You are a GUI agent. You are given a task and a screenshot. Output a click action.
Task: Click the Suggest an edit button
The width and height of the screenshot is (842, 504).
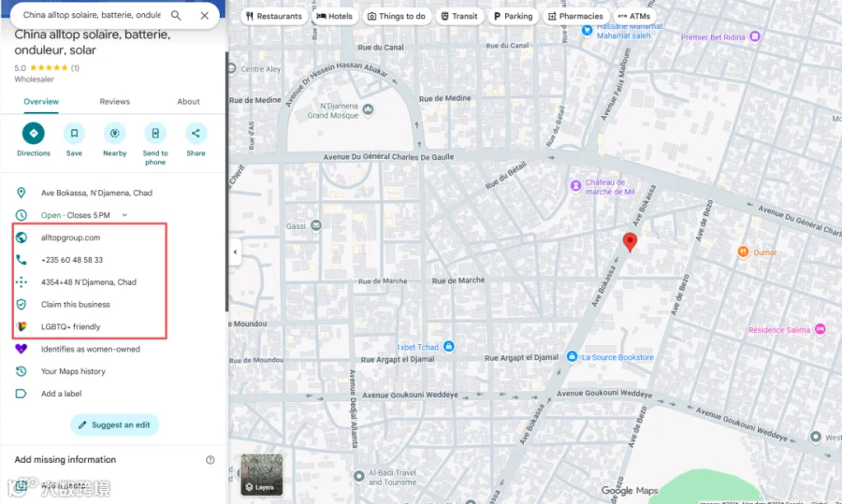click(114, 425)
